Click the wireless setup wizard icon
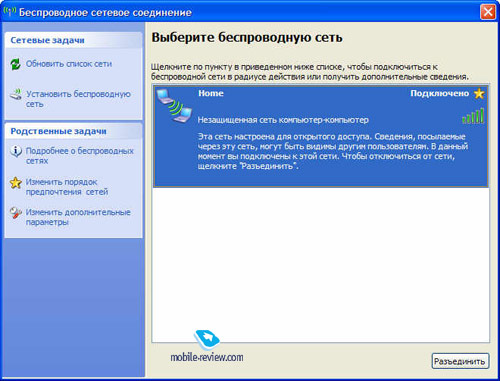Viewport: 500px width, 381px height. (16, 94)
